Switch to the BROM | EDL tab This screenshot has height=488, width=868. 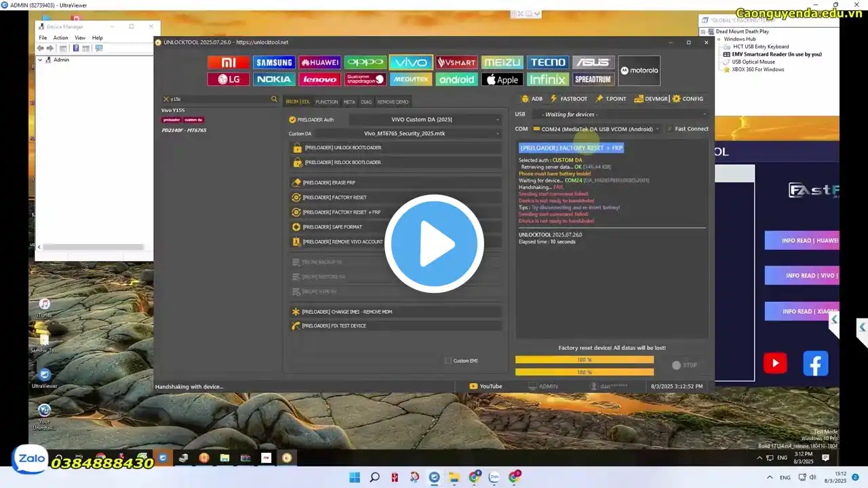tap(298, 102)
